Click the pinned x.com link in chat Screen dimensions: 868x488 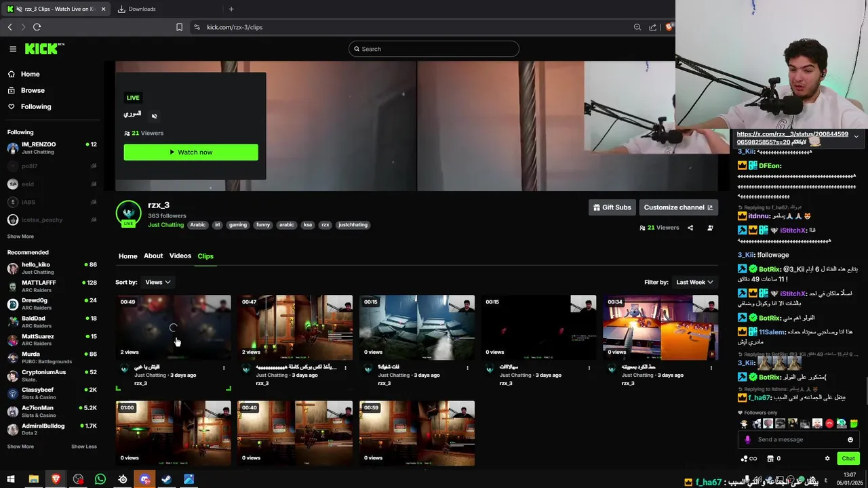tap(792, 138)
